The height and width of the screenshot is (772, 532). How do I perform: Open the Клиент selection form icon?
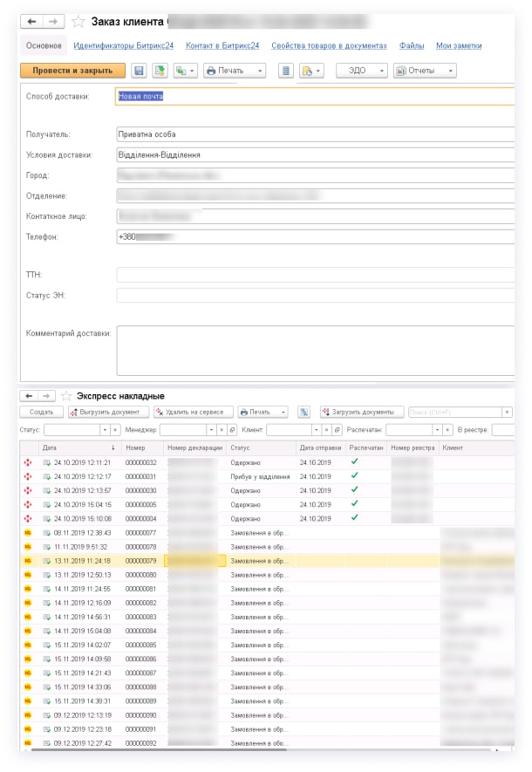[338, 430]
